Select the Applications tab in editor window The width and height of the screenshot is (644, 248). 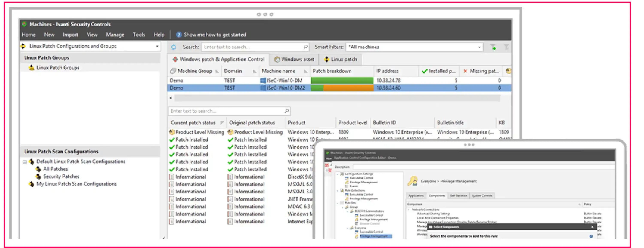coord(416,196)
